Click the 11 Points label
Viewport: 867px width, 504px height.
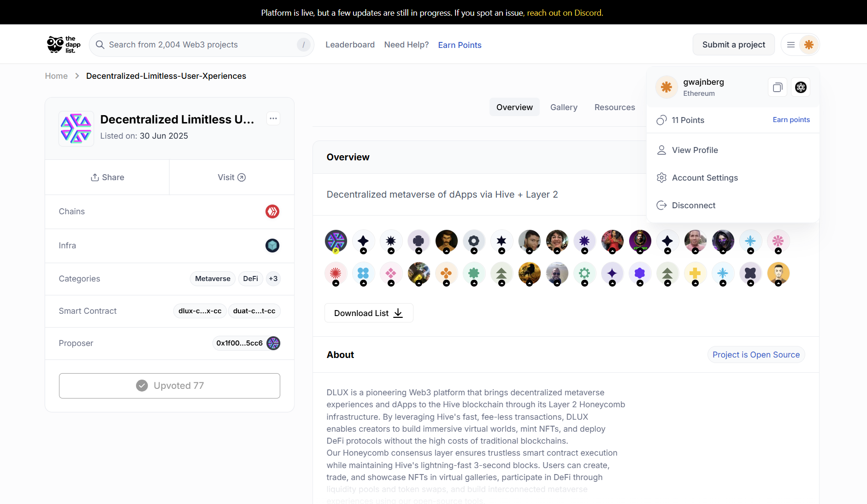pyautogui.click(x=688, y=120)
